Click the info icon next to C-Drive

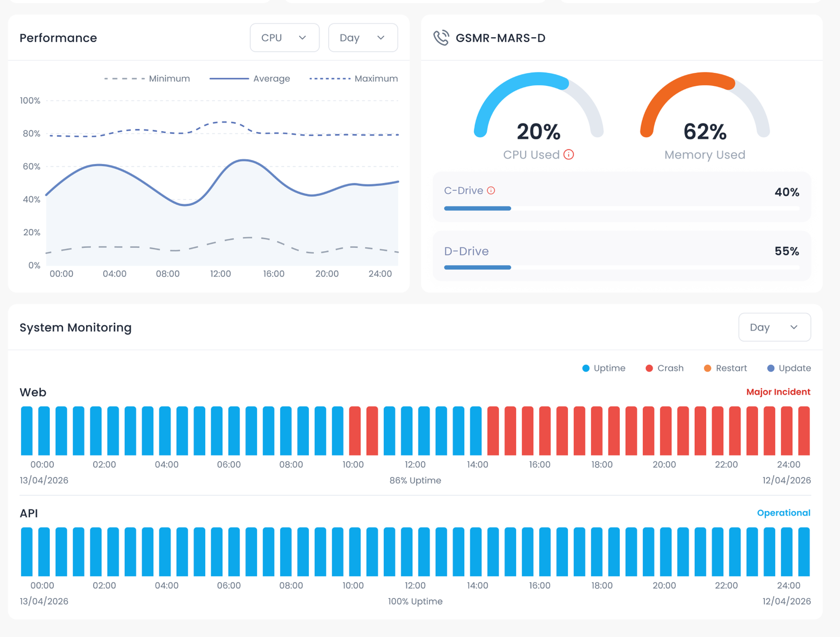(491, 190)
